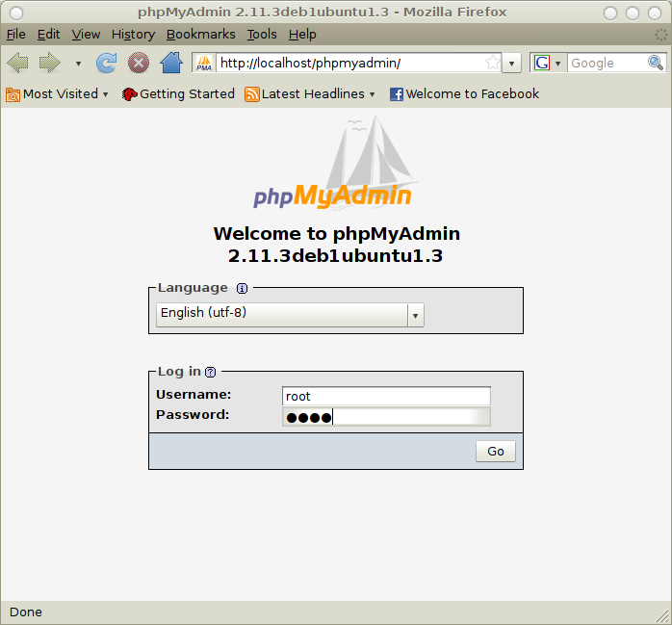The height and width of the screenshot is (625, 672).
Task: Bookmark this page with the star icon
Action: [x=492, y=63]
